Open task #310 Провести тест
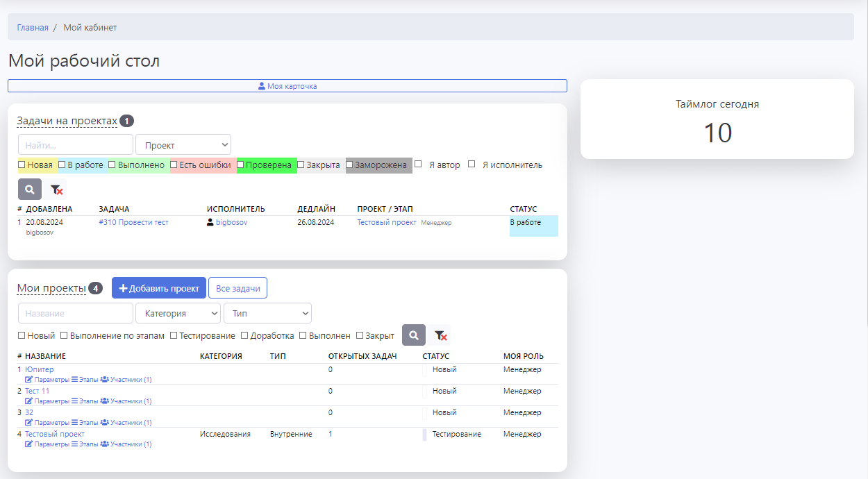The width and height of the screenshot is (868, 479). [x=133, y=222]
